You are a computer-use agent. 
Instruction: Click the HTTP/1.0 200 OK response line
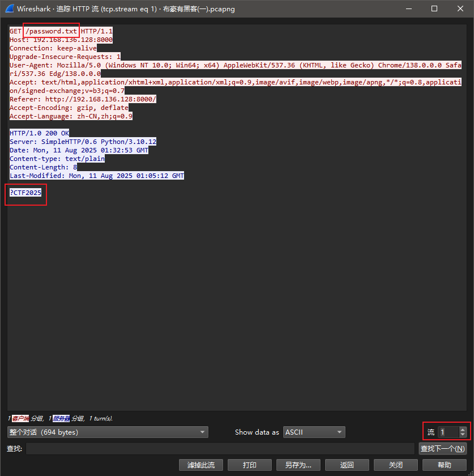click(x=39, y=133)
